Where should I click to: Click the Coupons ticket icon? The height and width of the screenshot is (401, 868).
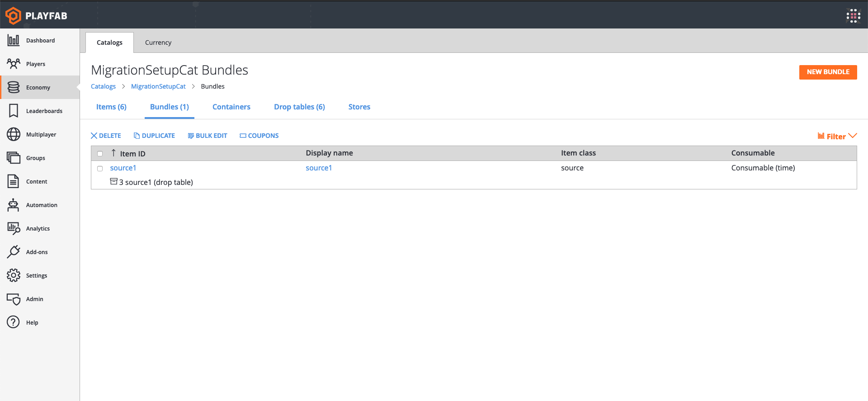point(243,136)
